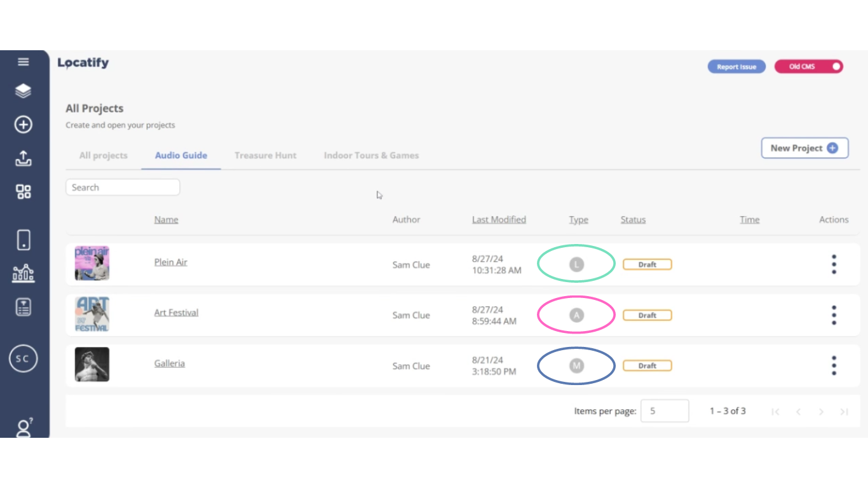868x488 pixels.
Task: Click the Author column header
Action: pos(406,220)
